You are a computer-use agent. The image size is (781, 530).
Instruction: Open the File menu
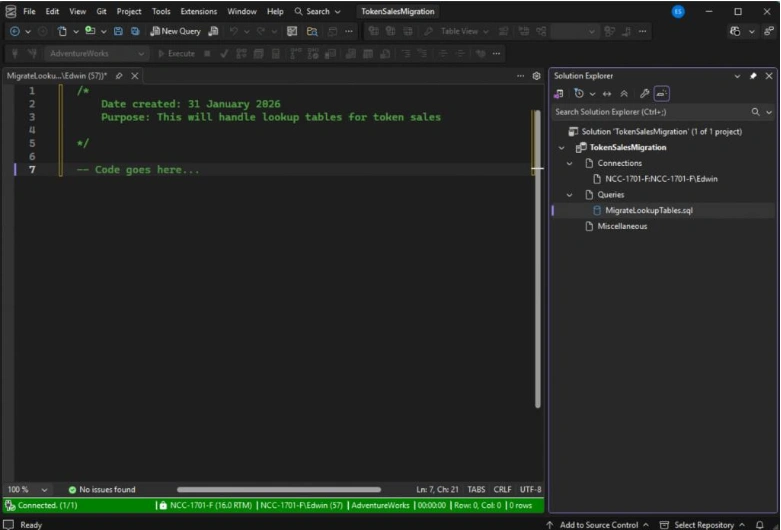(x=29, y=11)
